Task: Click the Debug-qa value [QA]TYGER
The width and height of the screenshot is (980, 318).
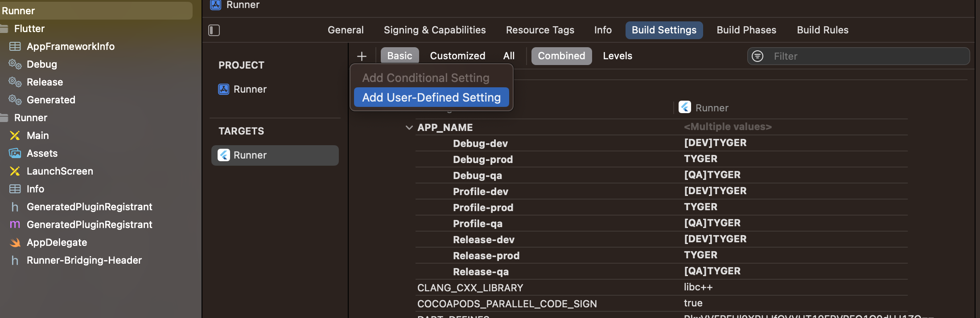Action: 712,175
